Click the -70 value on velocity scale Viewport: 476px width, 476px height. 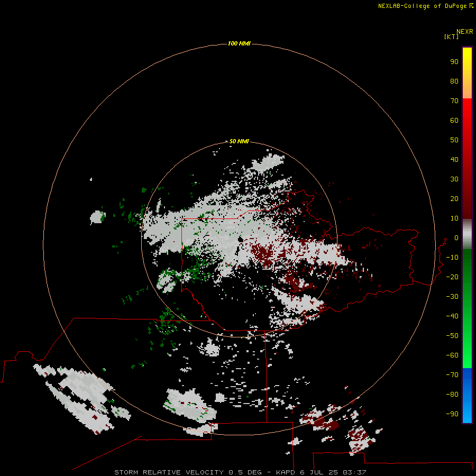(452, 375)
